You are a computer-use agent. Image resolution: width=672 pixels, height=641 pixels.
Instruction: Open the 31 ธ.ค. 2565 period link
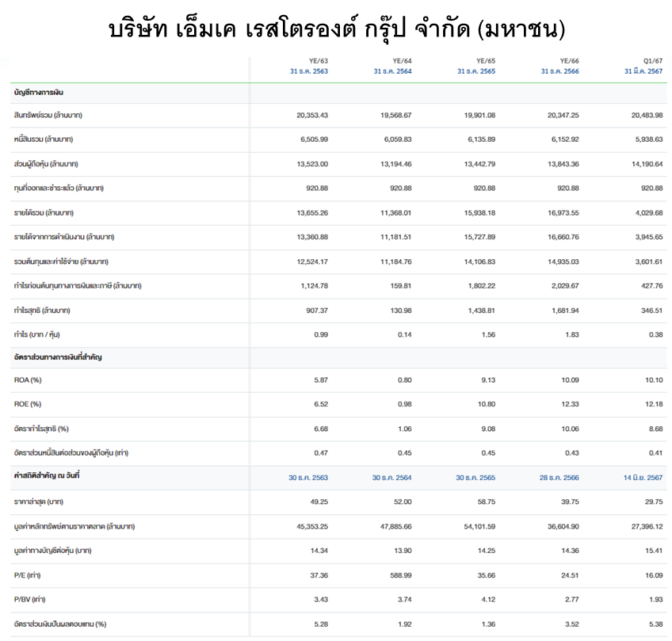[476, 71]
